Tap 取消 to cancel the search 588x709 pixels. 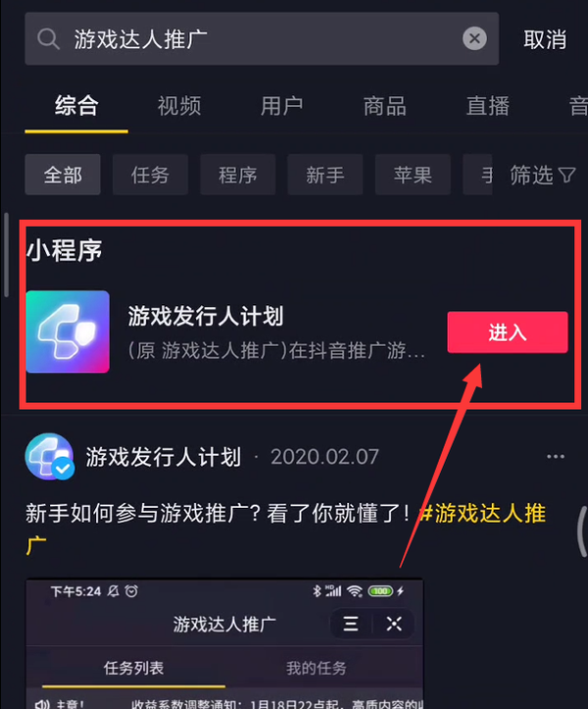pyautogui.click(x=545, y=40)
